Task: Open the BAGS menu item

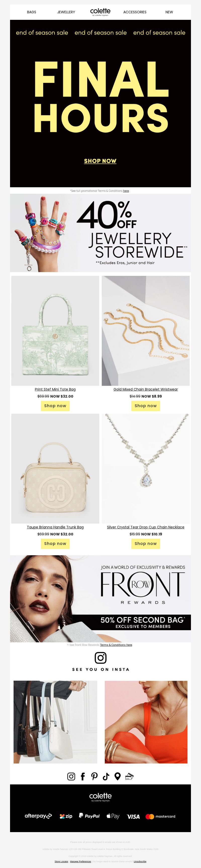Action: [x=32, y=12]
